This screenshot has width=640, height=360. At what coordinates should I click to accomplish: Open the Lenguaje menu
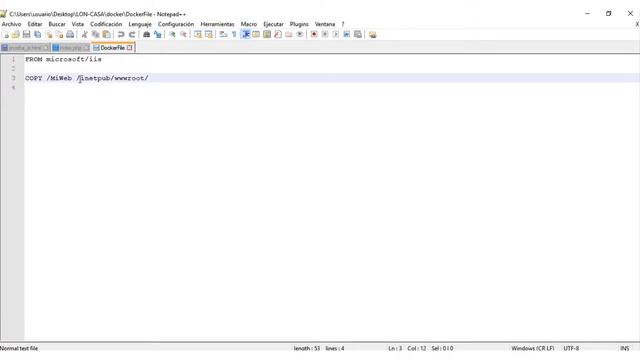[x=140, y=24]
